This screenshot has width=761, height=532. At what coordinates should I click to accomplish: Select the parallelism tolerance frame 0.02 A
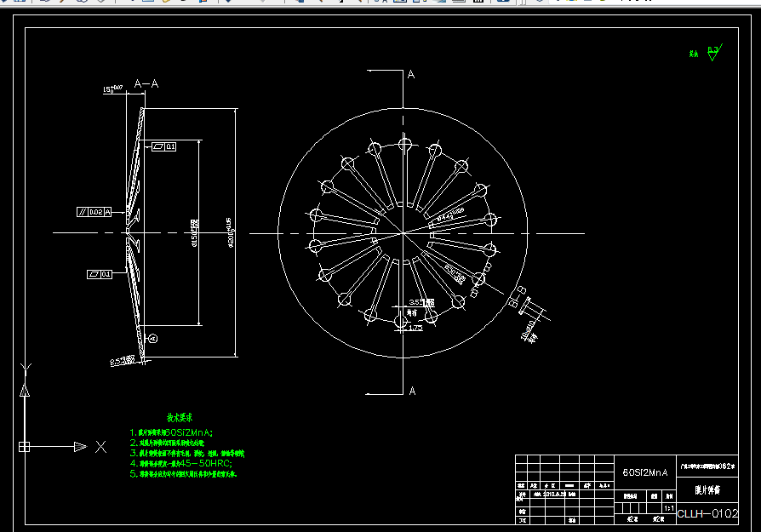click(x=94, y=212)
